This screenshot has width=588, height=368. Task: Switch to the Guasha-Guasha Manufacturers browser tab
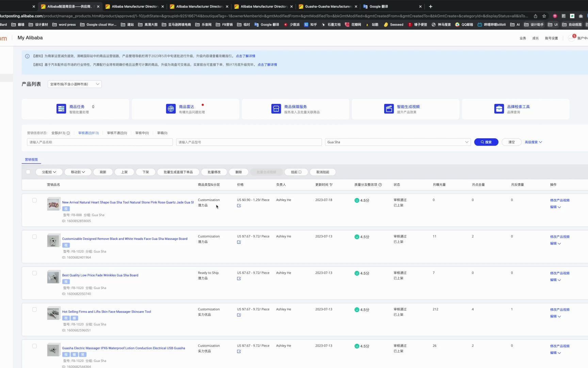tap(328, 6)
